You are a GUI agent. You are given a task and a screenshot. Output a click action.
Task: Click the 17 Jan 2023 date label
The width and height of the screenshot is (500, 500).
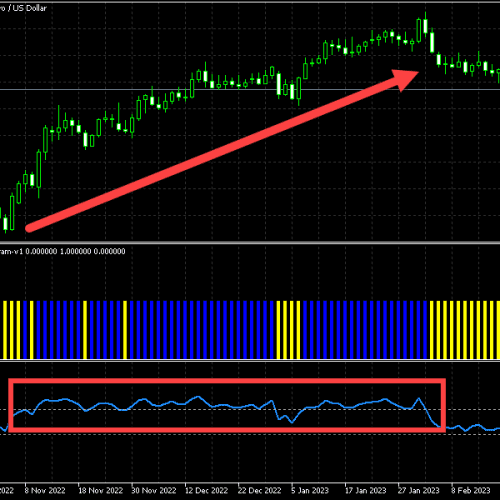366,491
